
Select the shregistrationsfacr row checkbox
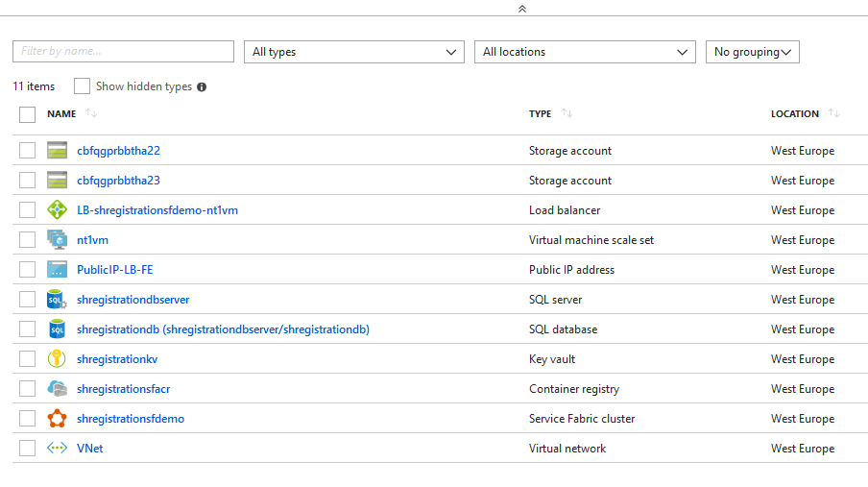tap(27, 388)
